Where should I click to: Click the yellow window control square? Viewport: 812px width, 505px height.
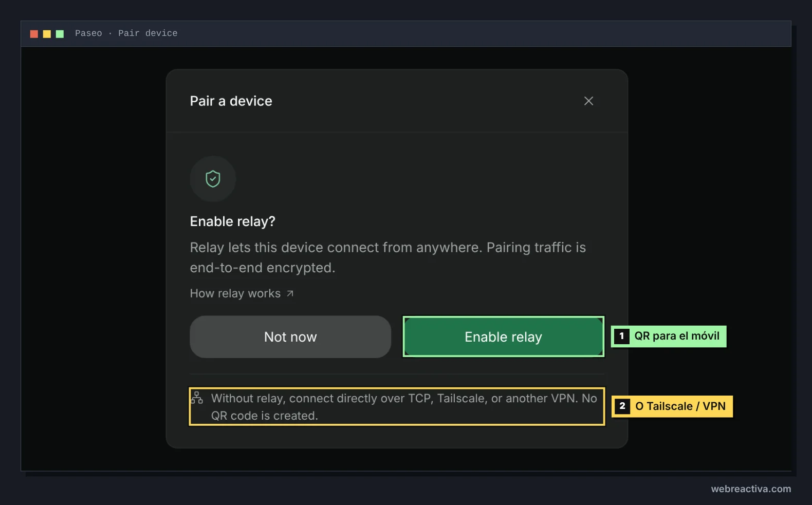click(x=47, y=34)
